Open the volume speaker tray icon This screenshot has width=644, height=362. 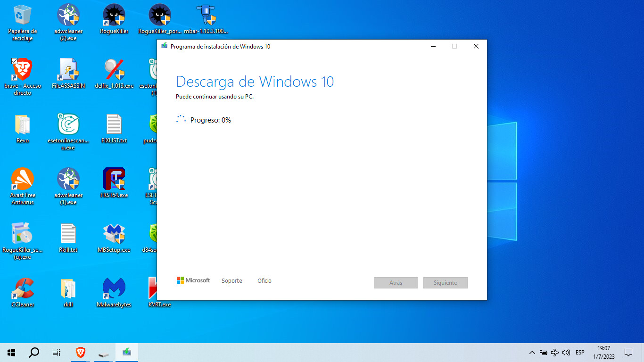tap(566, 352)
